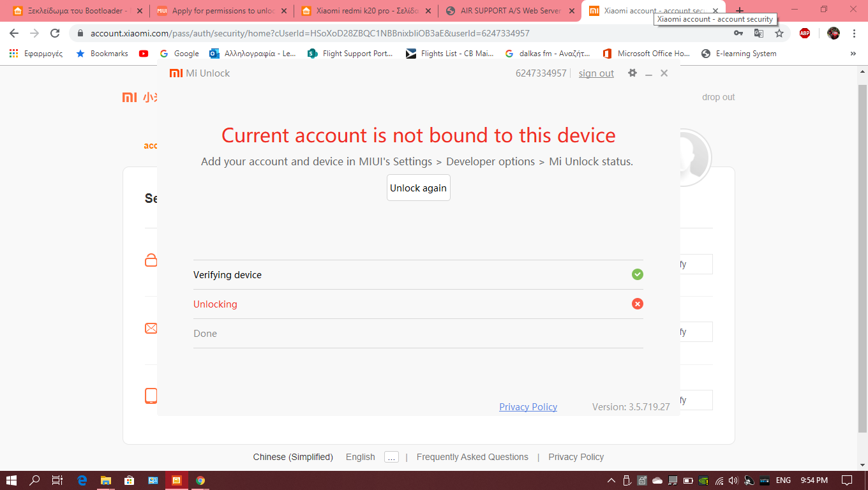Click the Unlock again button

418,188
